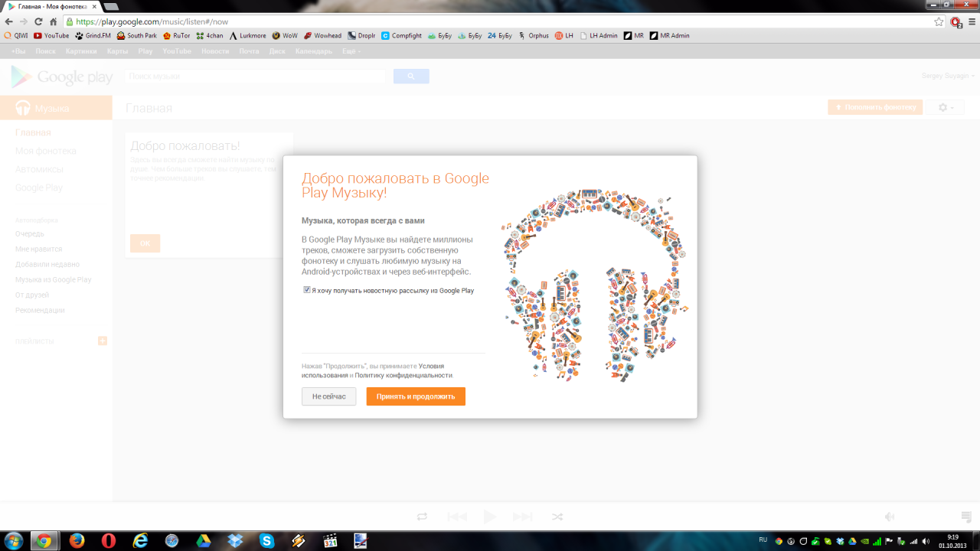Open the "Мне нравится" auto-playlist
Screen dimensions: 980x551
pyautogui.click(x=39, y=249)
